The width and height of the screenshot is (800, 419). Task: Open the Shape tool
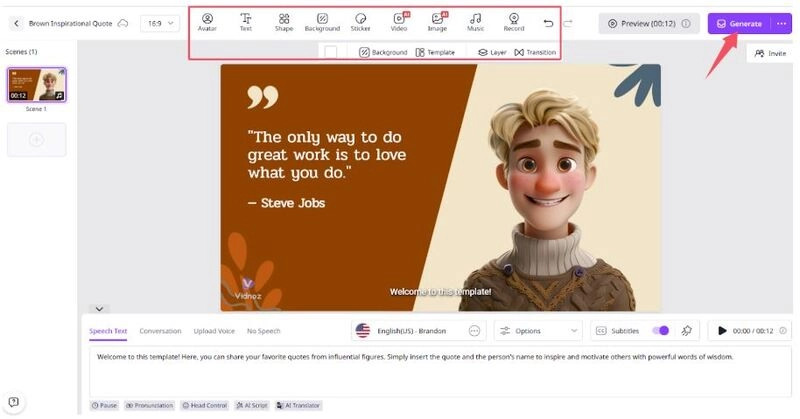click(x=284, y=22)
